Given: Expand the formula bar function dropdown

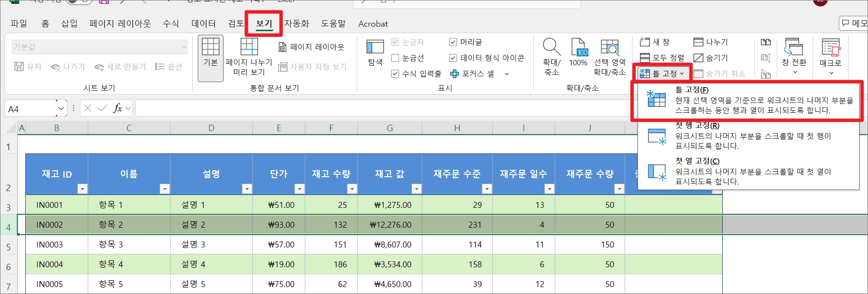Looking at the screenshot, I should [128, 108].
